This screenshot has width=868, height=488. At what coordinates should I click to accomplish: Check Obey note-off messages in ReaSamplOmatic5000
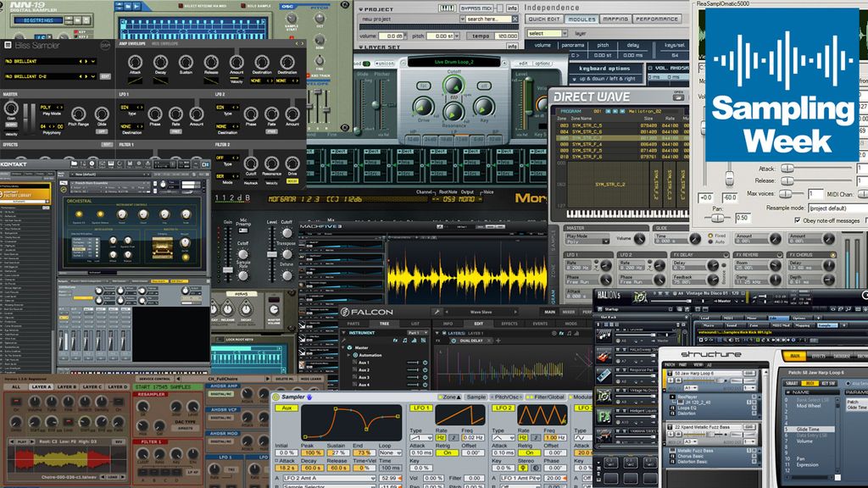(798, 220)
